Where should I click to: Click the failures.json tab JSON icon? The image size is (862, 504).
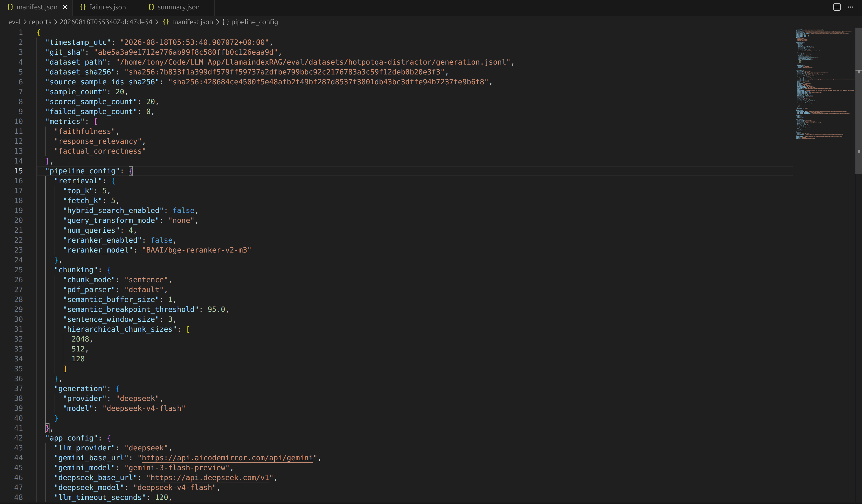point(83,7)
